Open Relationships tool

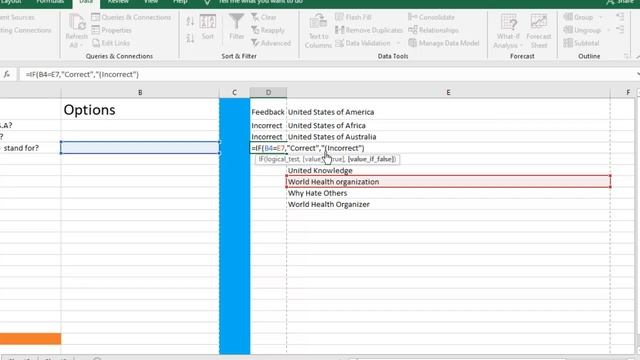click(433, 30)
